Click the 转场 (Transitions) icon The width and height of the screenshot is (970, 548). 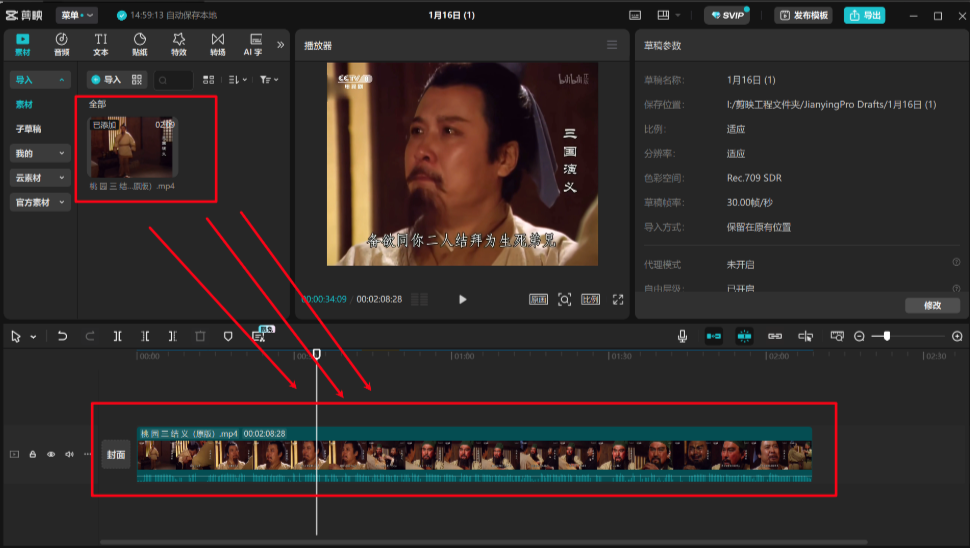click(x=218, y=44)
